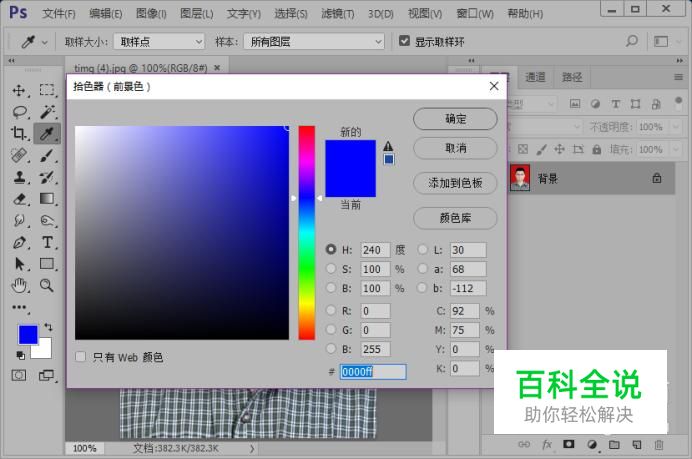This screenshot has width=692, height=459.
Task: Open the Filter menu
Action: [338, 14]
